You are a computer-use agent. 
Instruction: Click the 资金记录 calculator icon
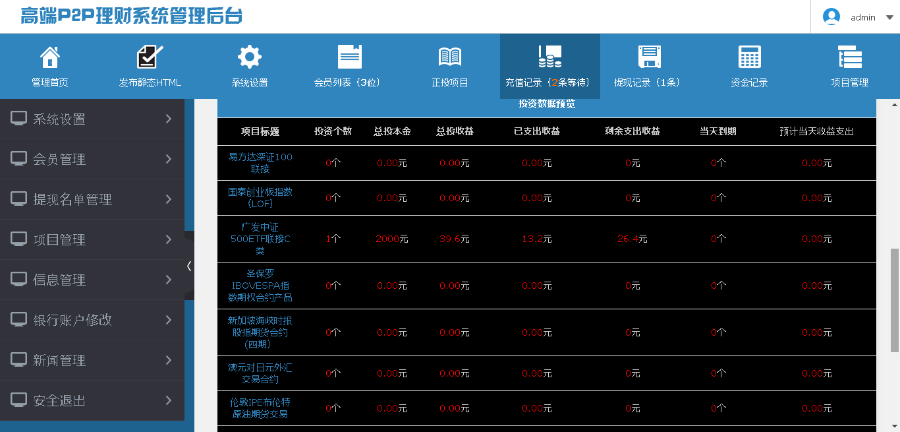(x=750, y=57)
